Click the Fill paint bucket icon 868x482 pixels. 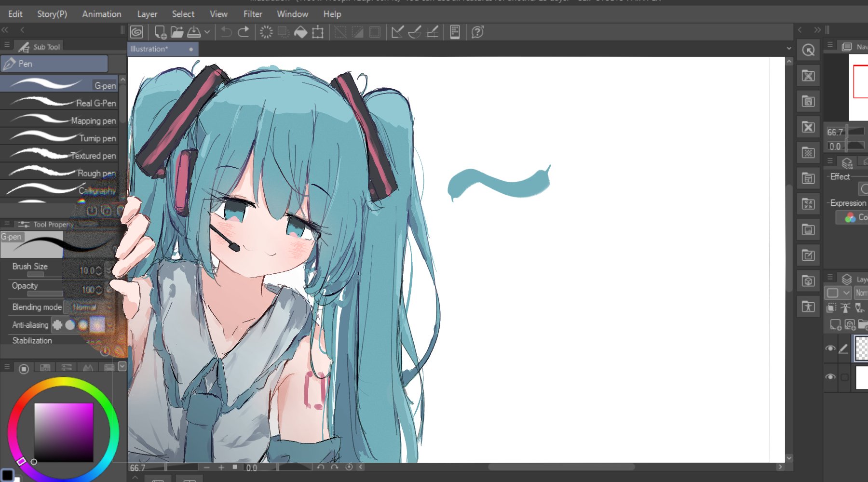300,32
